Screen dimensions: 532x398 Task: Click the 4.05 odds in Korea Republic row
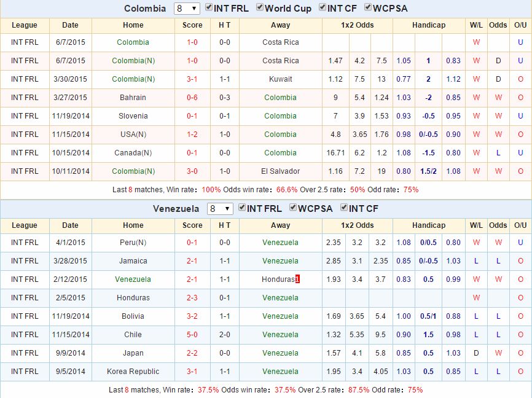pyautogui.click(x=381, y=372)
